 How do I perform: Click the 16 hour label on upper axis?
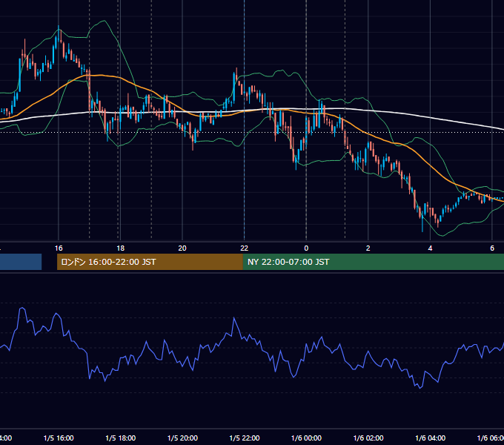click(59, 248)
